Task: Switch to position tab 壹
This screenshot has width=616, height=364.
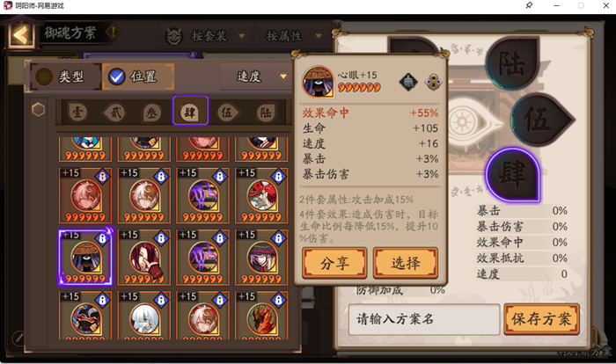Action: click(77, 113)
